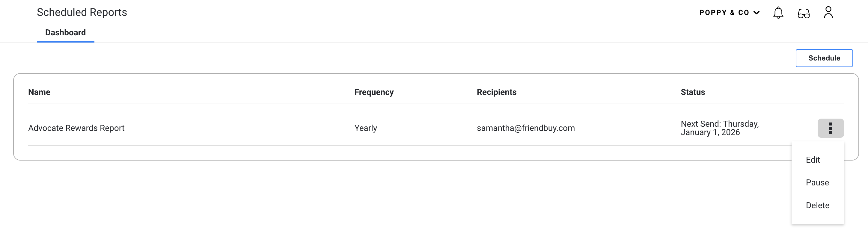
Task: Click the Yearly frequency value
Action: pyautogui.click(x=366, y=128)
